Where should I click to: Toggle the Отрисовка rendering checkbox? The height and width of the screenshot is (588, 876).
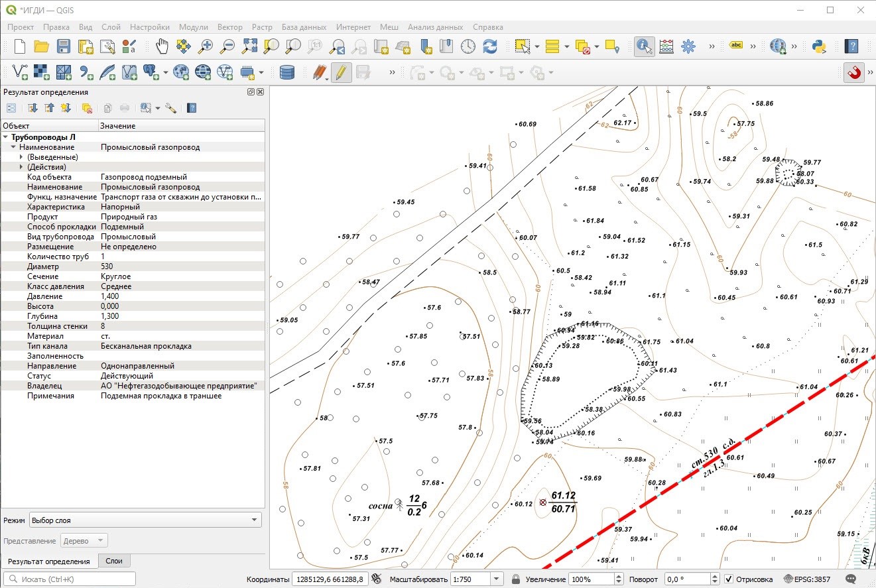pyautogui.click(x=729, y=579)
